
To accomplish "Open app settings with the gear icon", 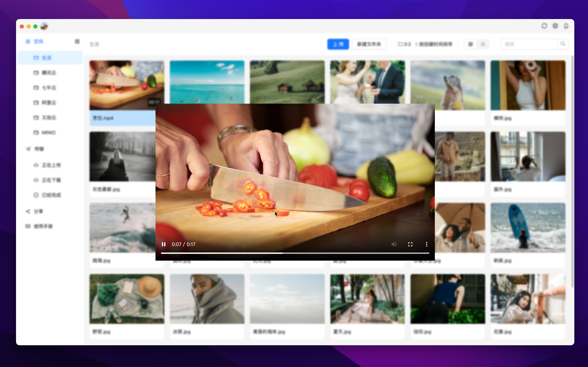I will point(555,26).
